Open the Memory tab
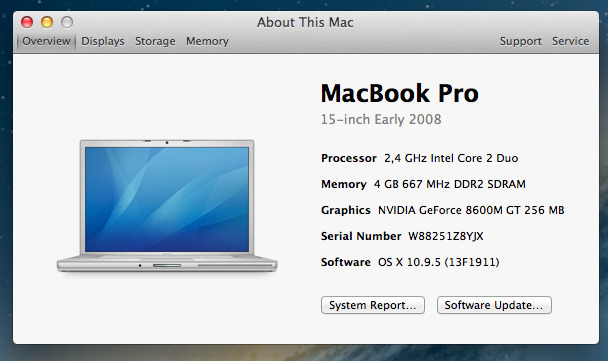The width and height of the screenshot is (608, 361). (x=207, y=41)
